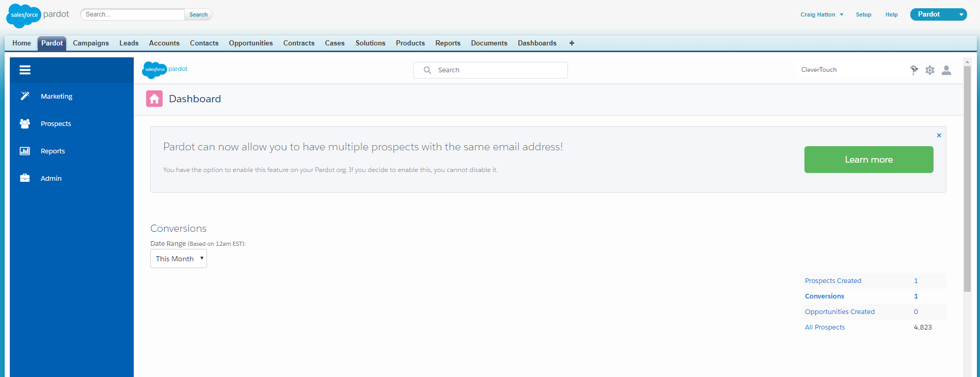Screen dimensions: 980x377
Task: Focus the top Salesforce search field
Action: [133, 14]
